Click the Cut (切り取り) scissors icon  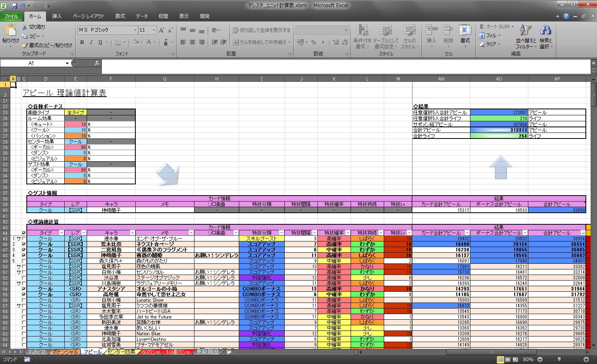[25, 27]
